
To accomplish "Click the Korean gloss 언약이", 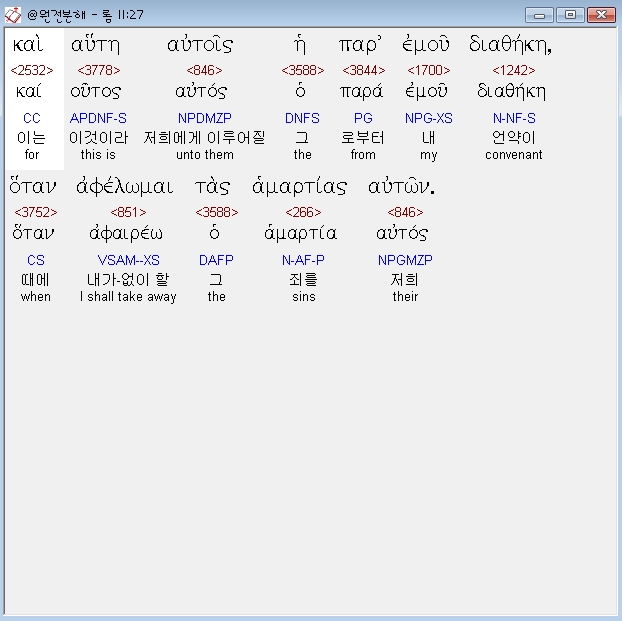I will pos(514,138).
